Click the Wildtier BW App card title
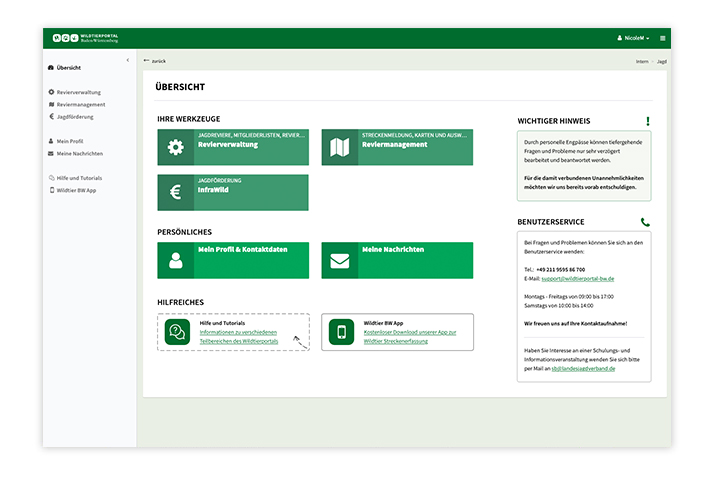 [383, 323]
